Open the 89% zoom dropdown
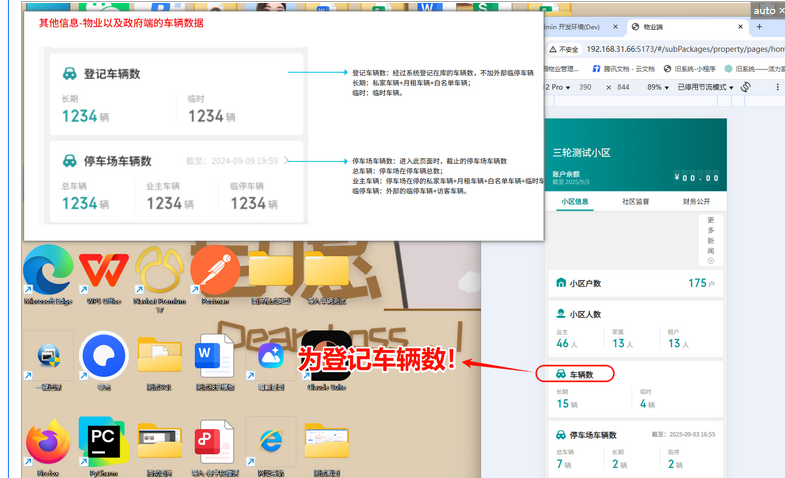The height and width of the screenshot is (478, 785). click(x=658, y=87)
